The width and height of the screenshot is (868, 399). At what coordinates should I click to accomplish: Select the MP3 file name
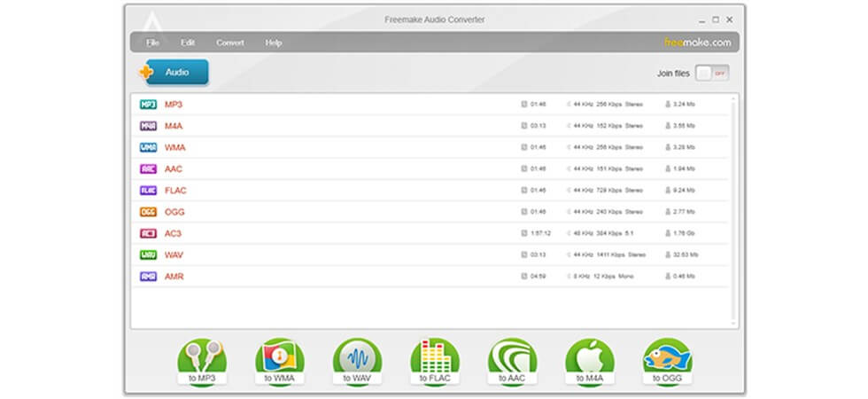(174, 105)
